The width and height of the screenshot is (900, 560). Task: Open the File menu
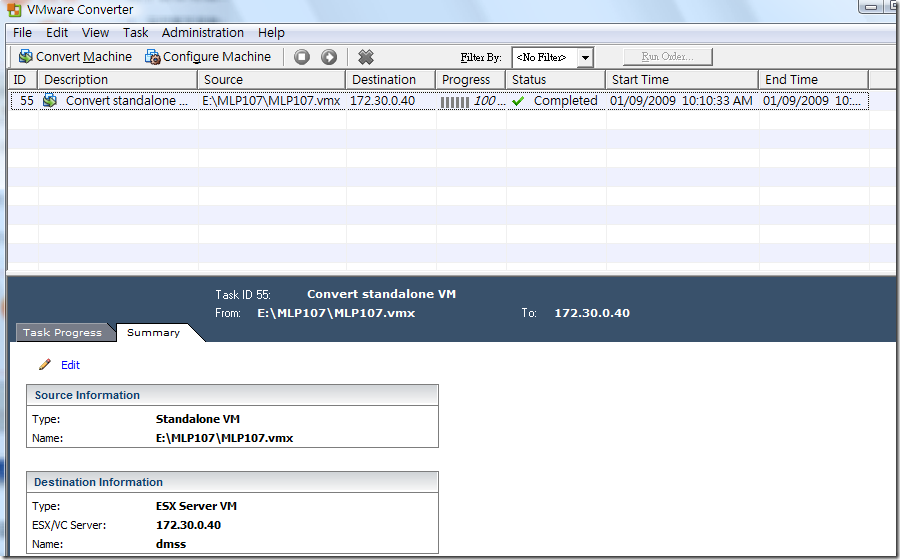(x=22, y=33)
